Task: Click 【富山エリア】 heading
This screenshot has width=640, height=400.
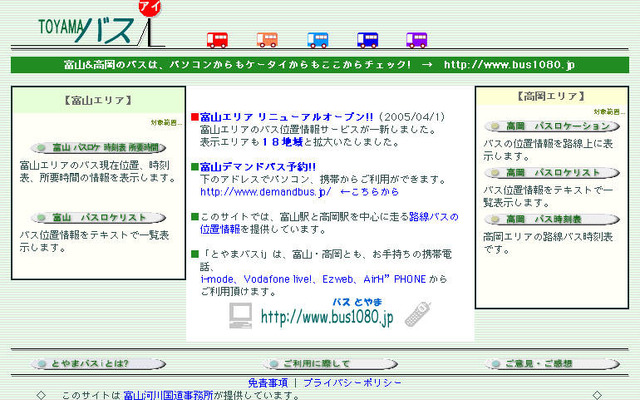Action: pyautogui.click(x=98, y=100)
